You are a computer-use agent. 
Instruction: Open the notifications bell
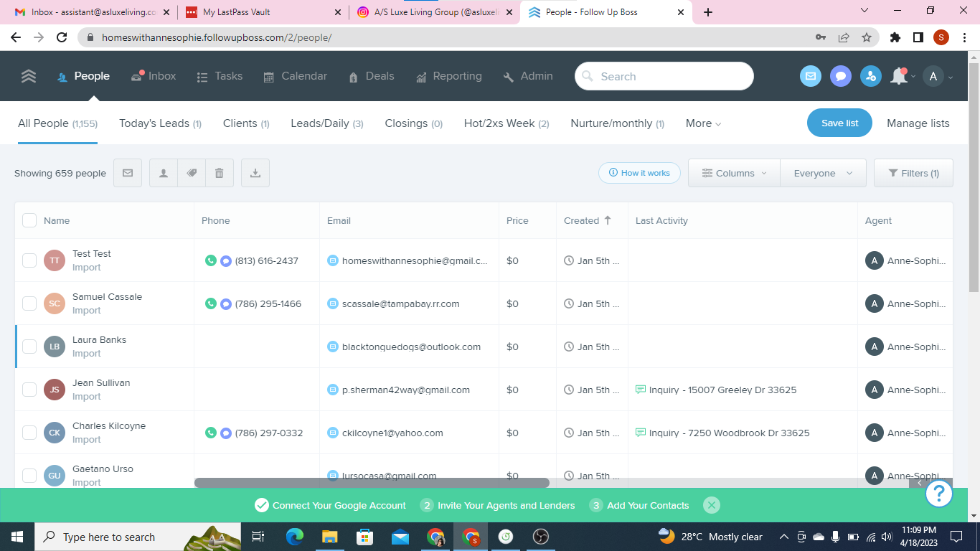click(898, 76)
